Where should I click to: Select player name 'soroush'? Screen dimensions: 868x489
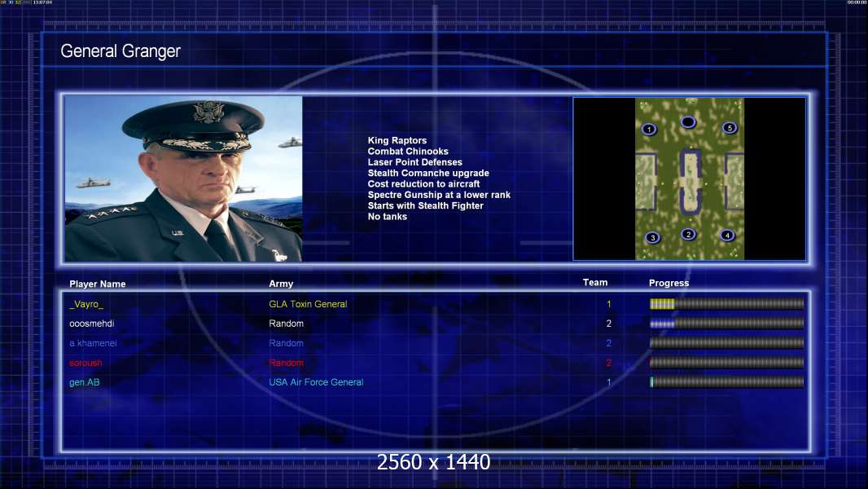pyautogui.click(x=85, y=363)
